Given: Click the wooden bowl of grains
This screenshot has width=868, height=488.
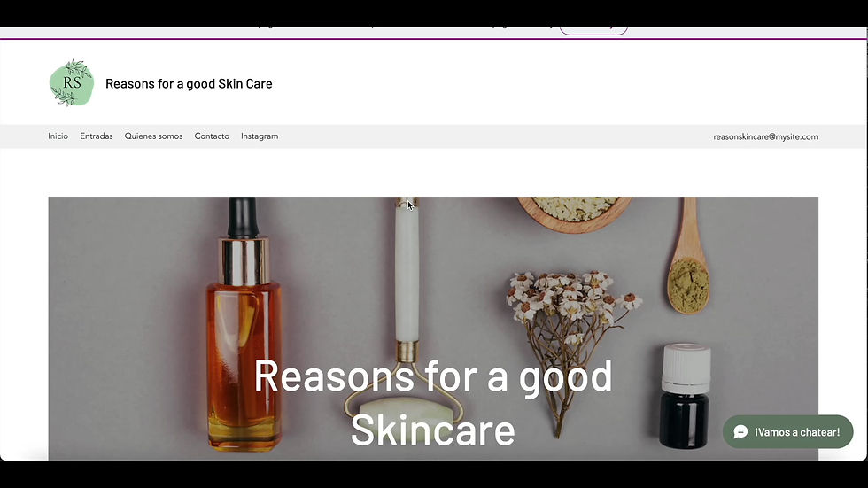Looking at the screenshot, I should [x=575, y=213].
